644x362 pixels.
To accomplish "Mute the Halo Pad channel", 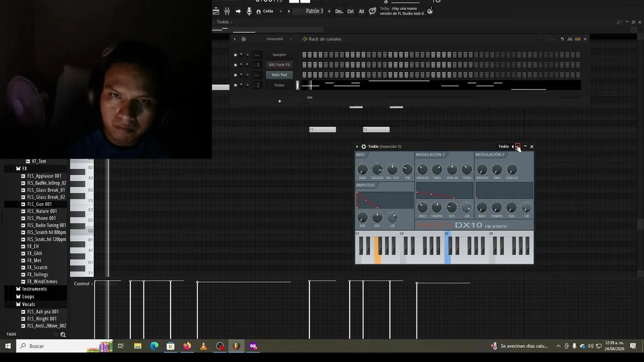I will [x=235, y=75].
